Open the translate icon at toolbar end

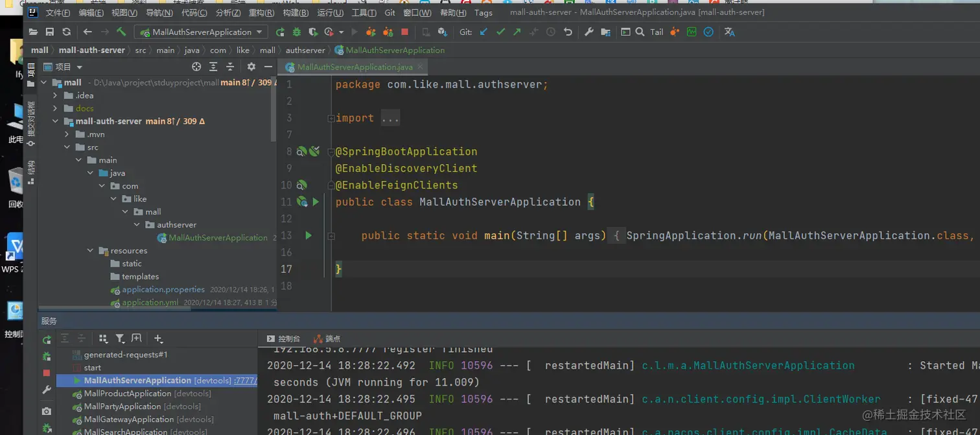[x=729, y=32]
